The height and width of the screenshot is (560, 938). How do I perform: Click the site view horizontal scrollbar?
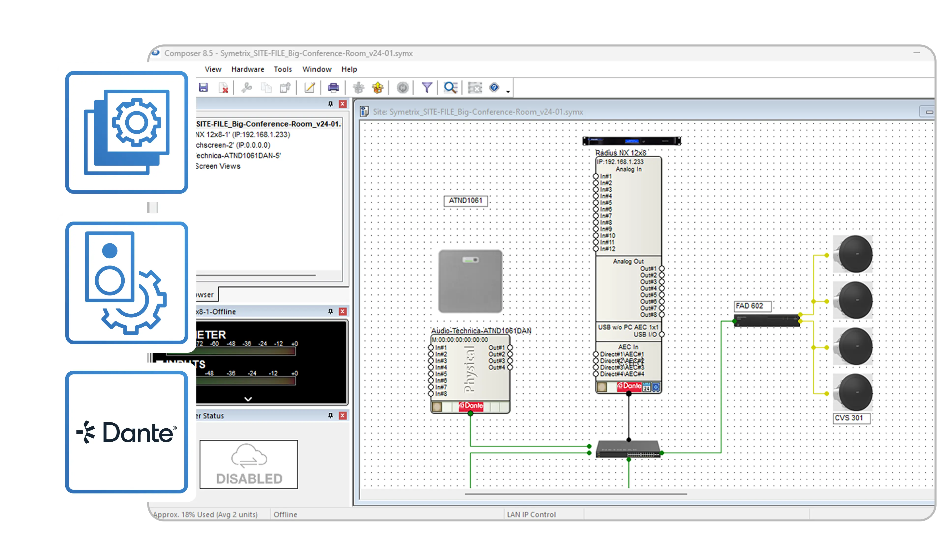pos(575,494)
